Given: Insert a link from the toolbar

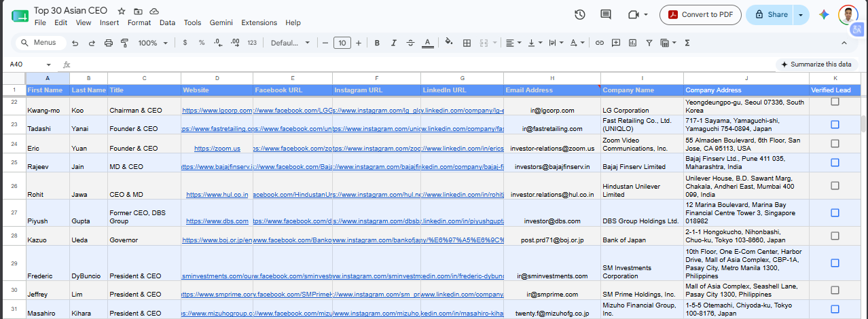Looking at the screenshot, I should (599, 43).
